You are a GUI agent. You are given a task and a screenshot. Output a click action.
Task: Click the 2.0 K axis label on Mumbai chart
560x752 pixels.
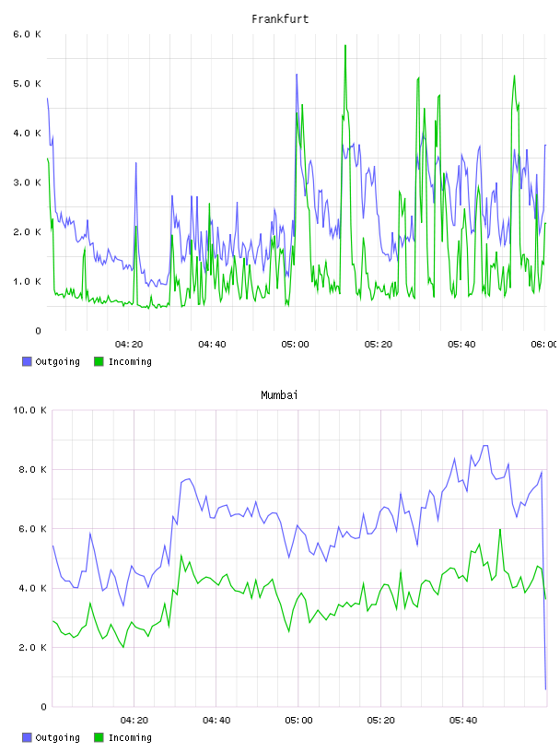[x=32, y=648]
